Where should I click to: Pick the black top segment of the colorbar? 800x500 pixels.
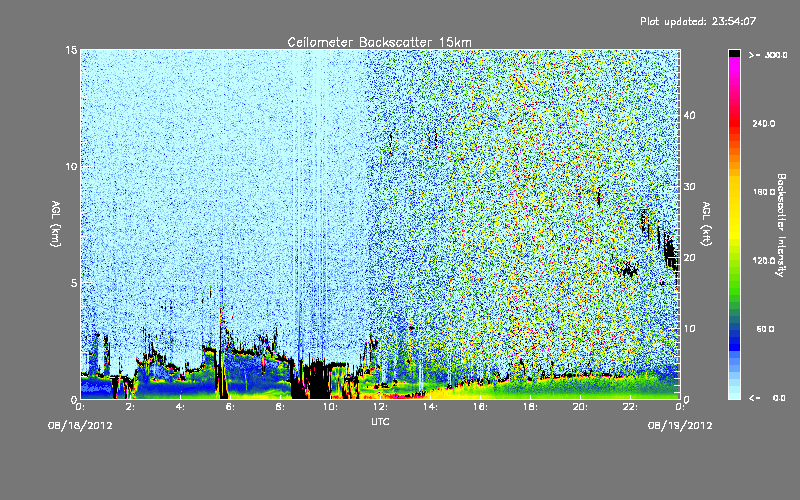(734, 53)
